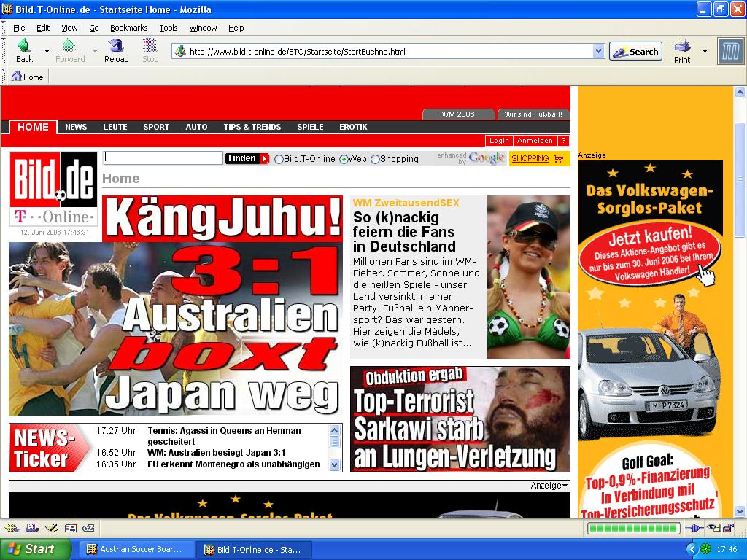Click the Login link
Viewport: 747px width, 560px height.
(x=499, y=141)
